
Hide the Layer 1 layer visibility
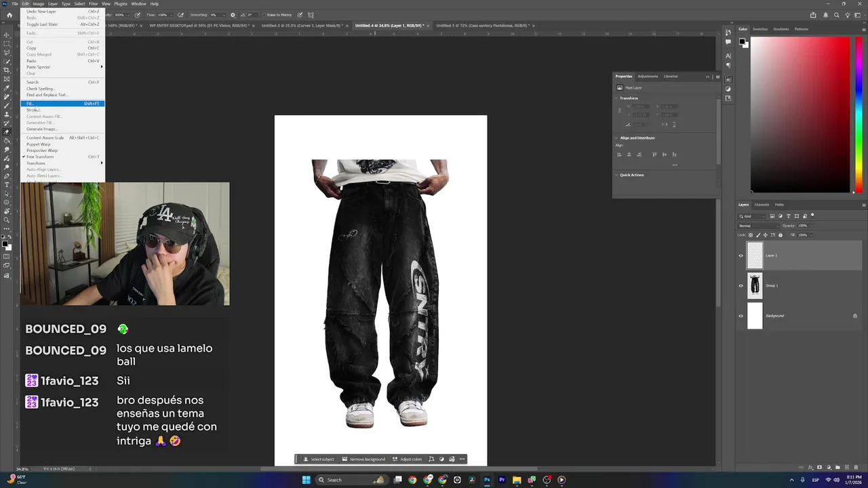741,256
